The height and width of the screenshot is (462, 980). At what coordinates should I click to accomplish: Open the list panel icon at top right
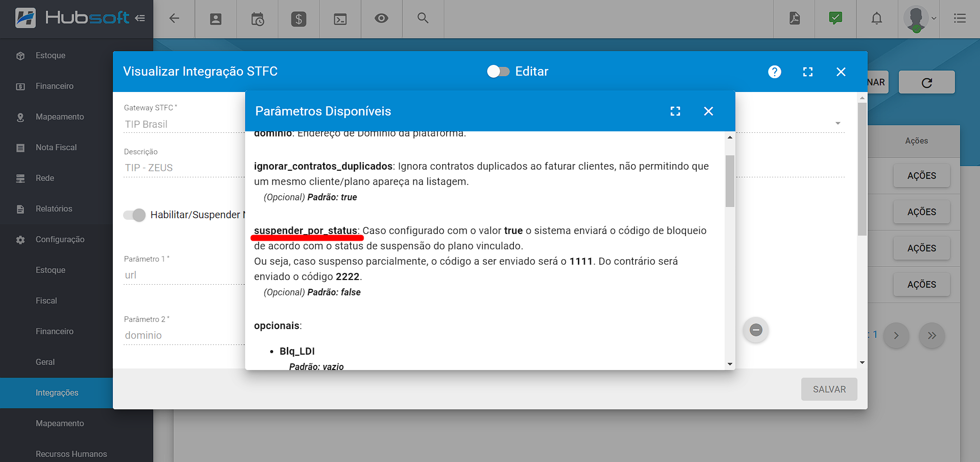point(960,18)
